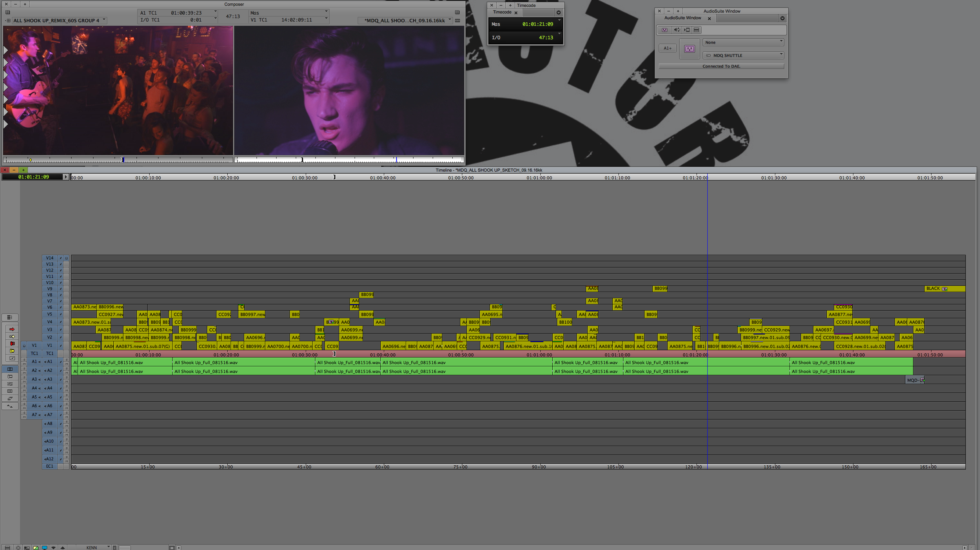Toggle Solo on track A8
The image size is (980, 550).
[67, 422]
